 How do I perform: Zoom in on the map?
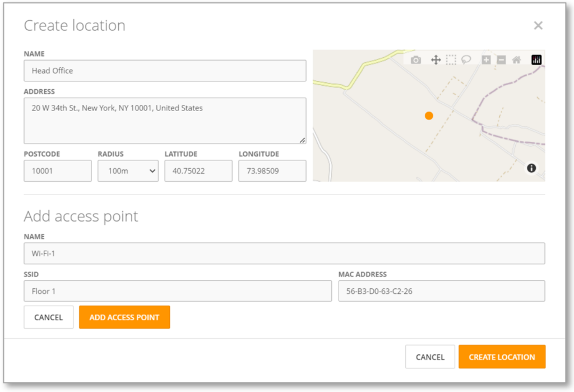[x=486, y=60]
